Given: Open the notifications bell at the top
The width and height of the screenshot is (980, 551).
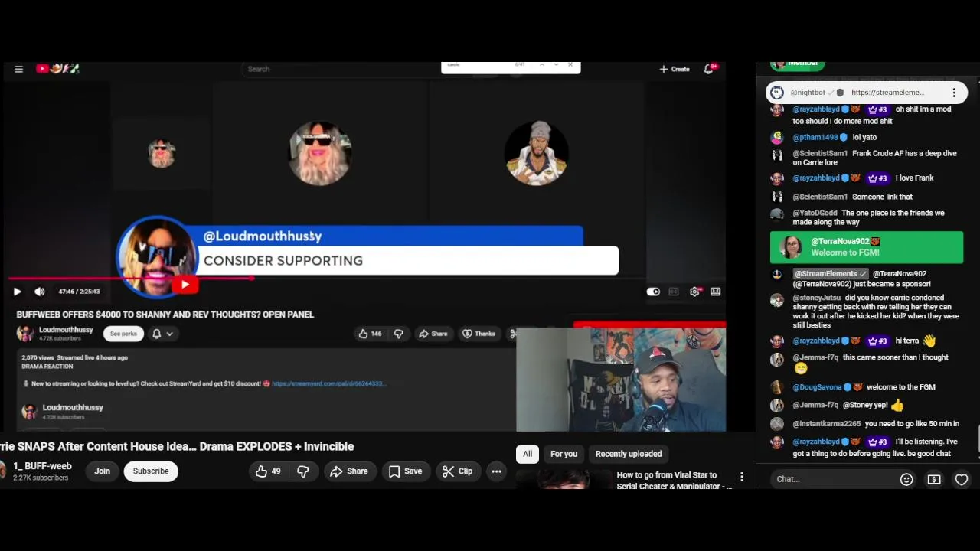Looking at the screenshot, I should [x=709, y=69].
